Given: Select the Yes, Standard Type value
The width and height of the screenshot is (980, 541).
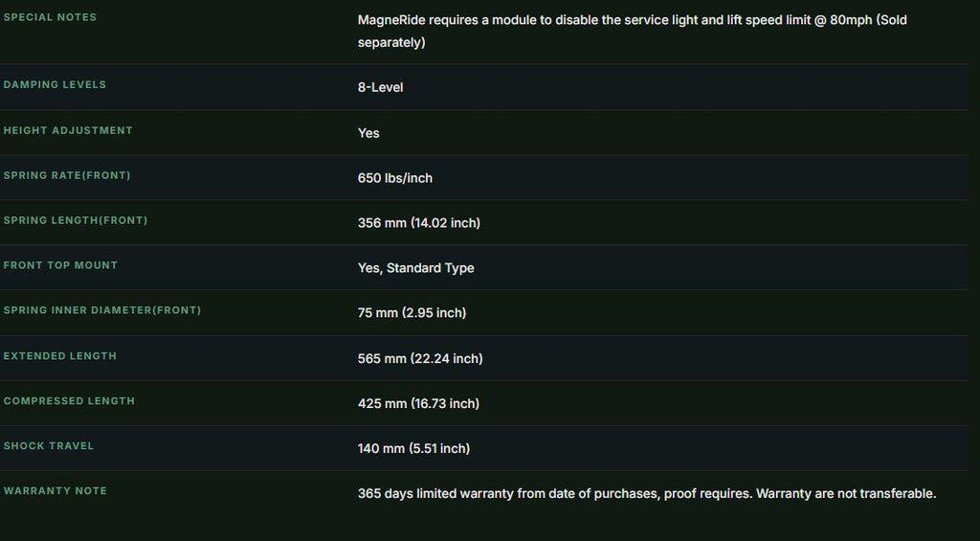Looking at the screenshot, I should point(415,268).
